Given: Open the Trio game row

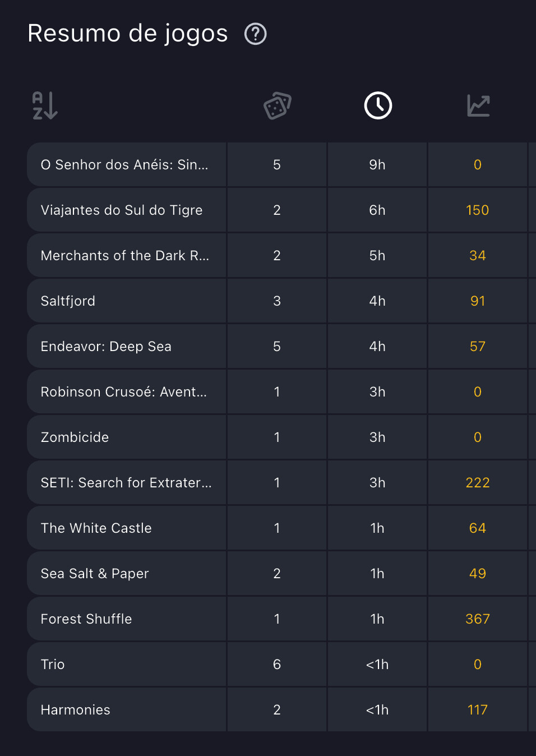Looking at the screenshot, I should coord(53,665).
